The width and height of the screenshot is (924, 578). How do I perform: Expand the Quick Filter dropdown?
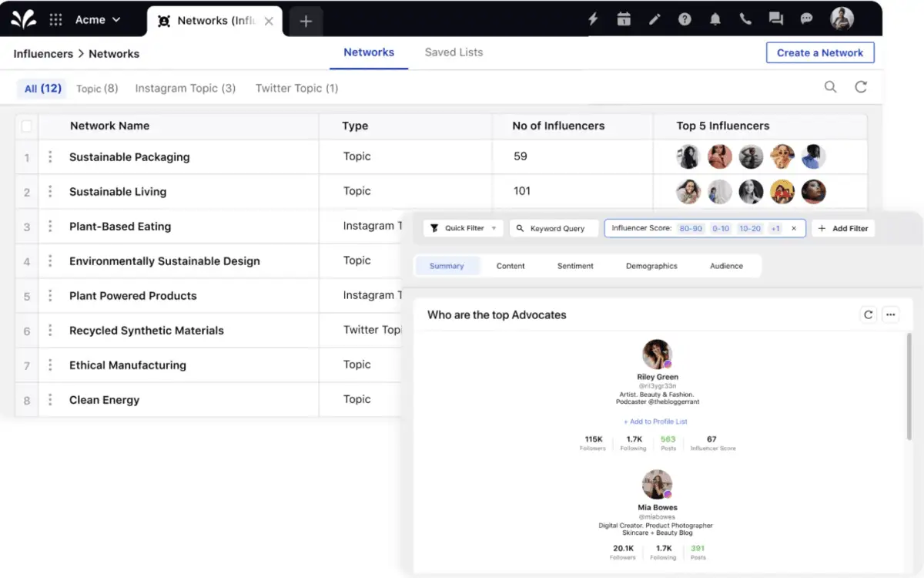click(462, 228)
